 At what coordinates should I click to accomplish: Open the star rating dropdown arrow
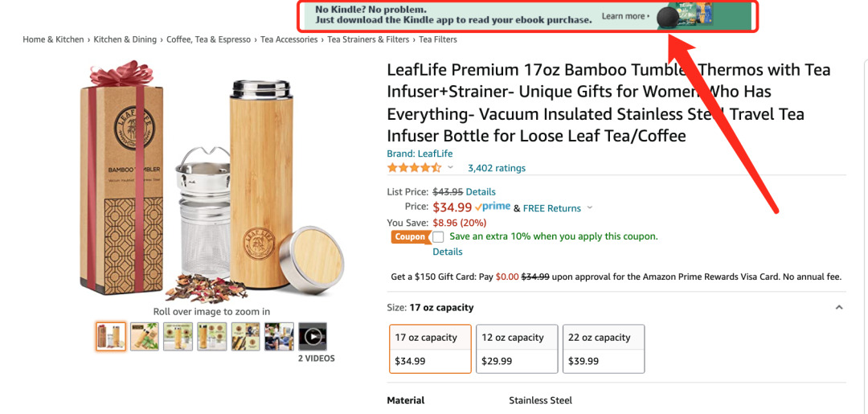(450, 168)
